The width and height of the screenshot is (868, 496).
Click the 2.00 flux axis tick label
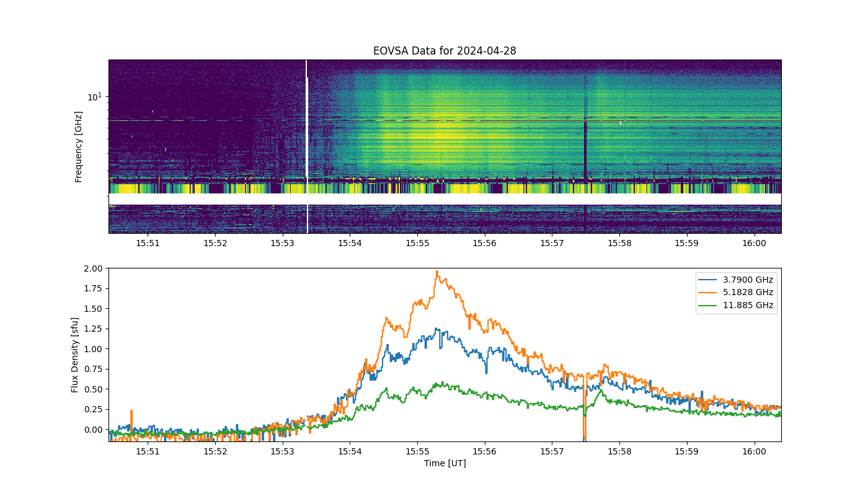coord(94,268)
